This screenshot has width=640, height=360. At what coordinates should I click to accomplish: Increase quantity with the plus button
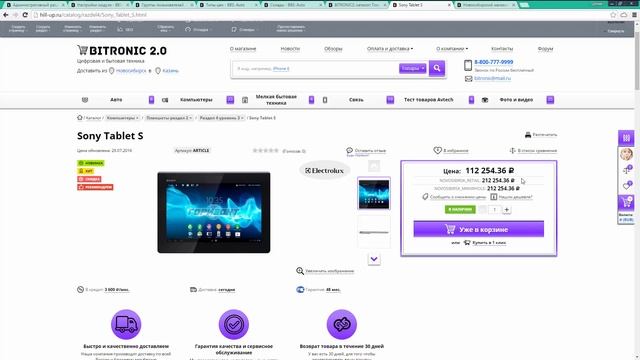507,209
